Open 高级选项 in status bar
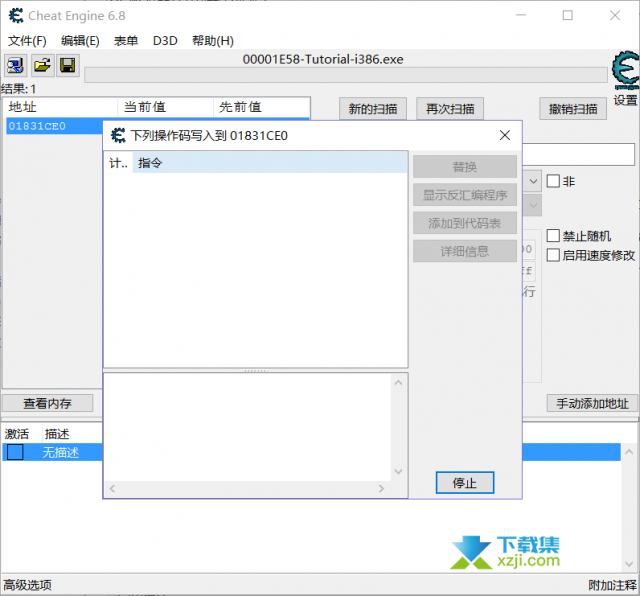This screenshot has height=596, width=640. (28, 585)
